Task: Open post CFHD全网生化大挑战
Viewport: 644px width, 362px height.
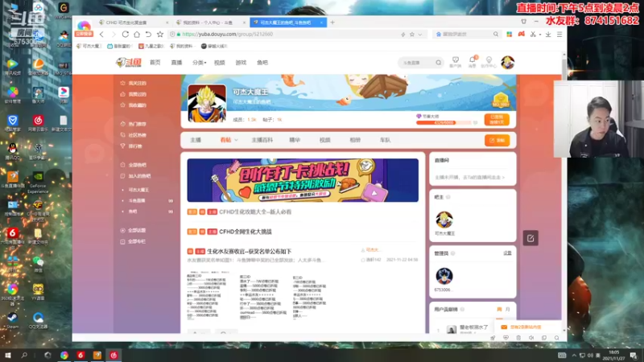Action: [x=246, y=232]
